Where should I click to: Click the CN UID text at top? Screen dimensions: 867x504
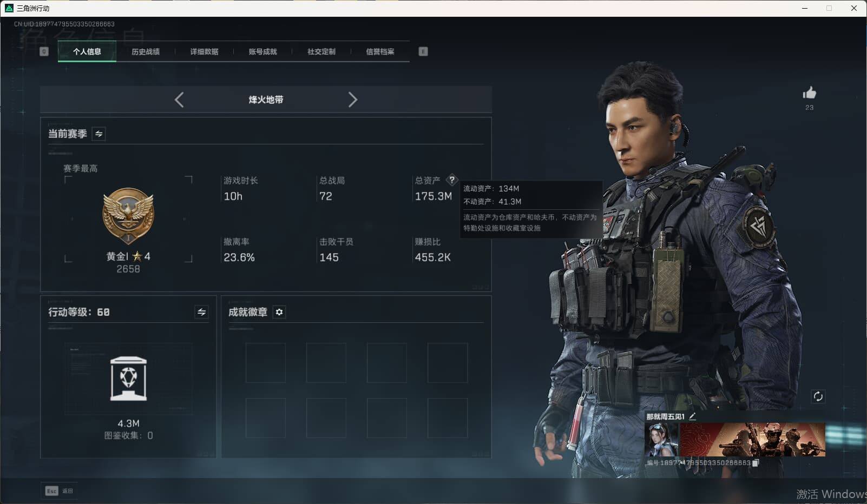point(64,24)
